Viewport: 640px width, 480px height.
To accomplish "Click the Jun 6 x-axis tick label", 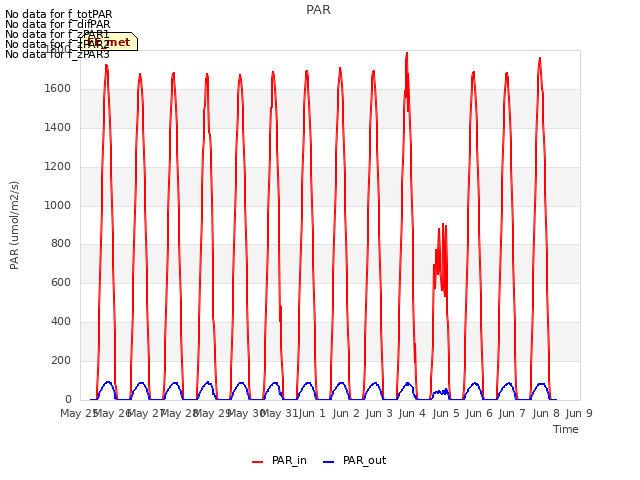I will [x=479, y=413].
